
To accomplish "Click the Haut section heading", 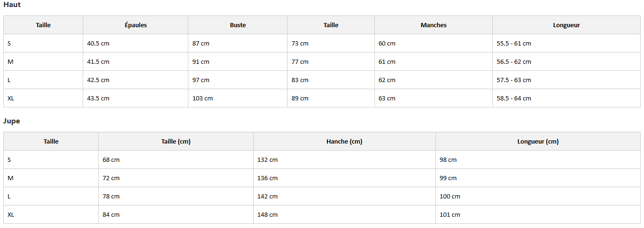I will pyautogui.click(x=12, y=5).
